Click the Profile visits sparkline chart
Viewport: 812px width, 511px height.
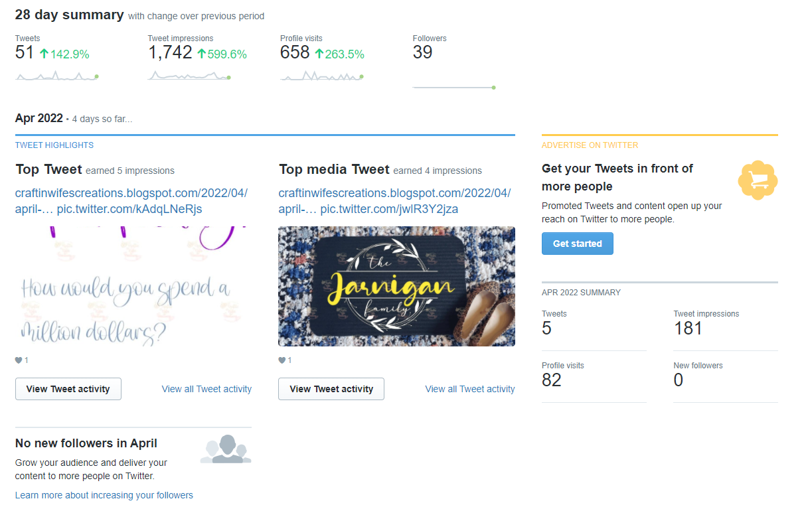[x=322, y=76]
